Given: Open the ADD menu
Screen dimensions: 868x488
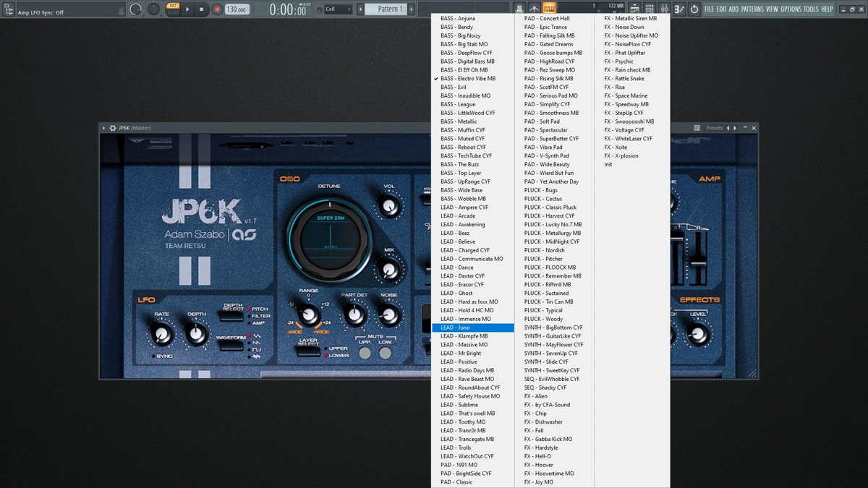Looking at the screenshot, I should pos(733,9).
